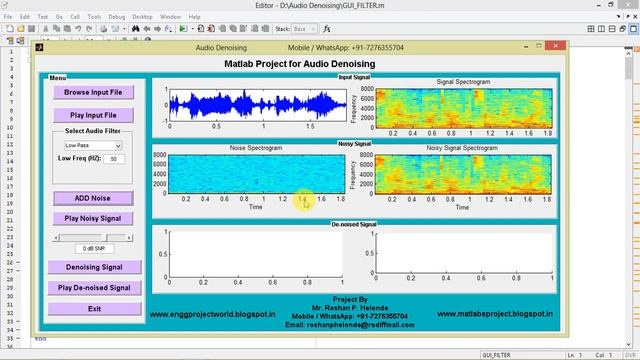Screen dimensions: 640x360
Task: Click the Top/Bottom split editor icon
Action: pos(612,29)
